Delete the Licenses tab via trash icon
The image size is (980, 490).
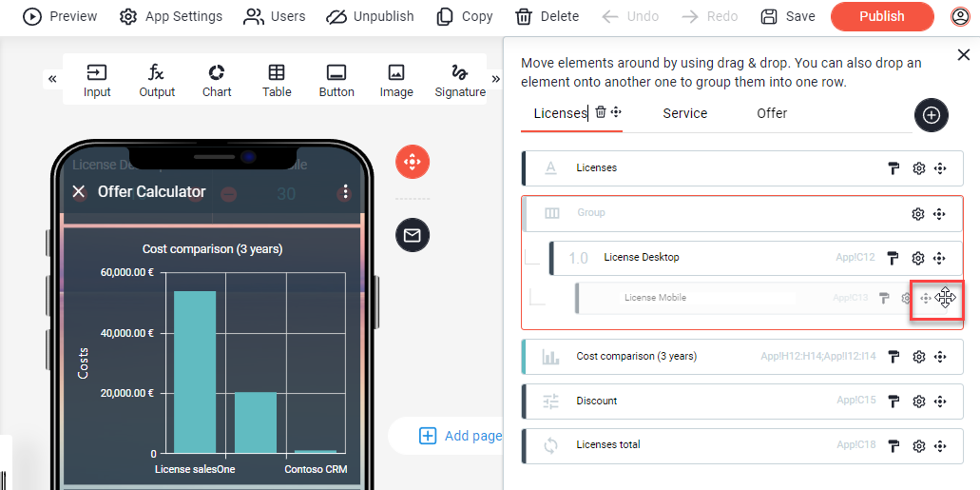coord(601,112)
